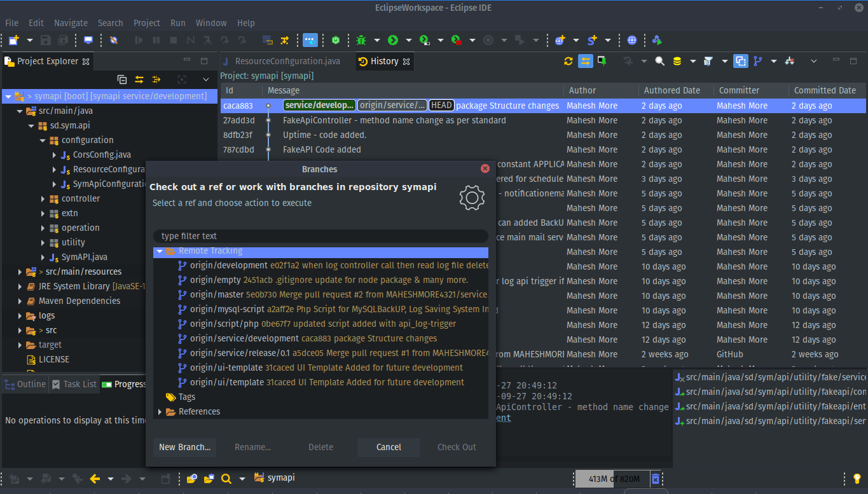
Task: Click the heap memory usage indicator bar
Action: tap(612, 479)
